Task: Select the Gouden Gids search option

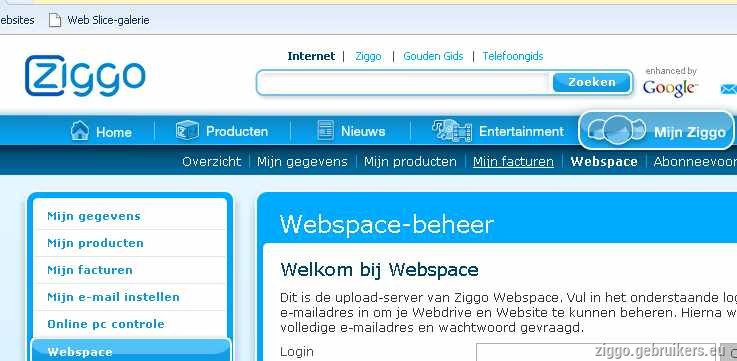Action: [x=433, y=56]
